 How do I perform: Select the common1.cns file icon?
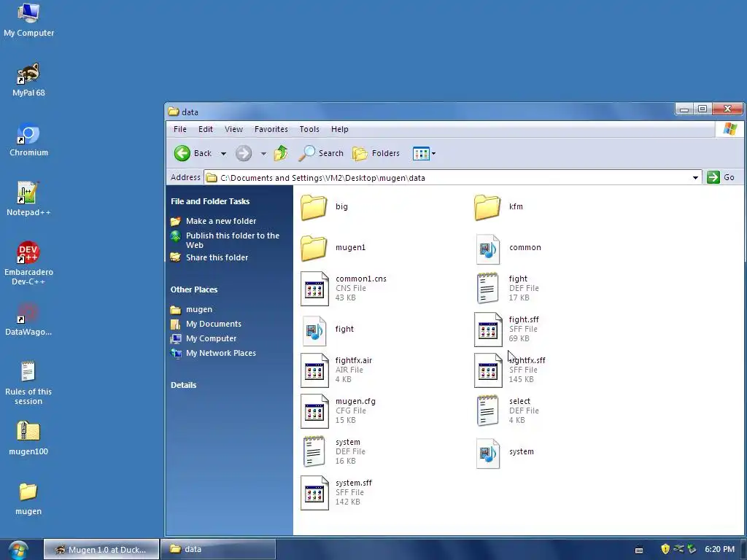coord(314,289)
